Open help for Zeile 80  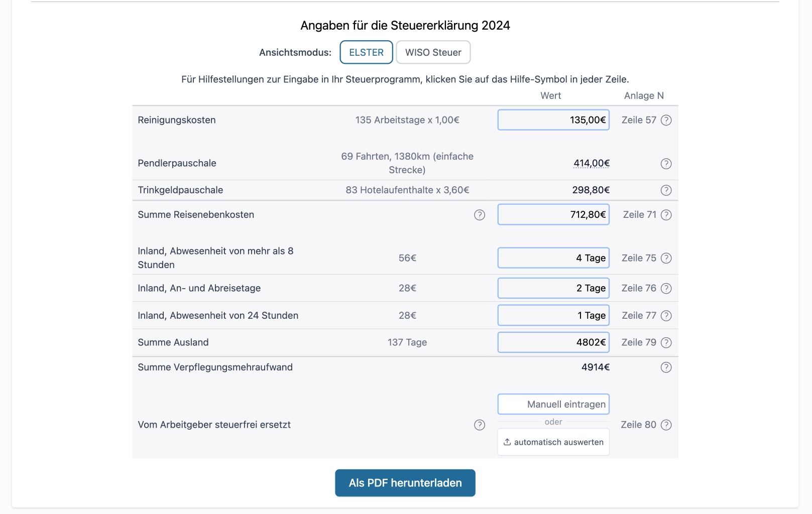666,425
